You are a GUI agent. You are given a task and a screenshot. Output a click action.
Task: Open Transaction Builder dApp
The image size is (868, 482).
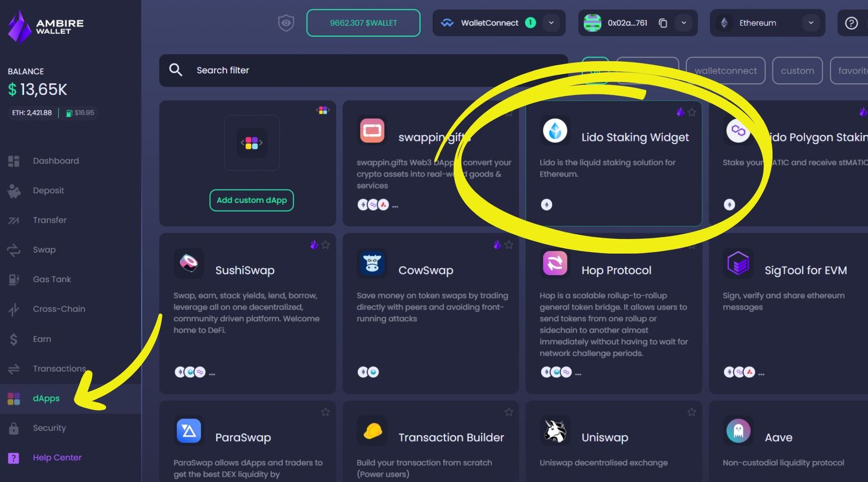[x=430, y=441]
